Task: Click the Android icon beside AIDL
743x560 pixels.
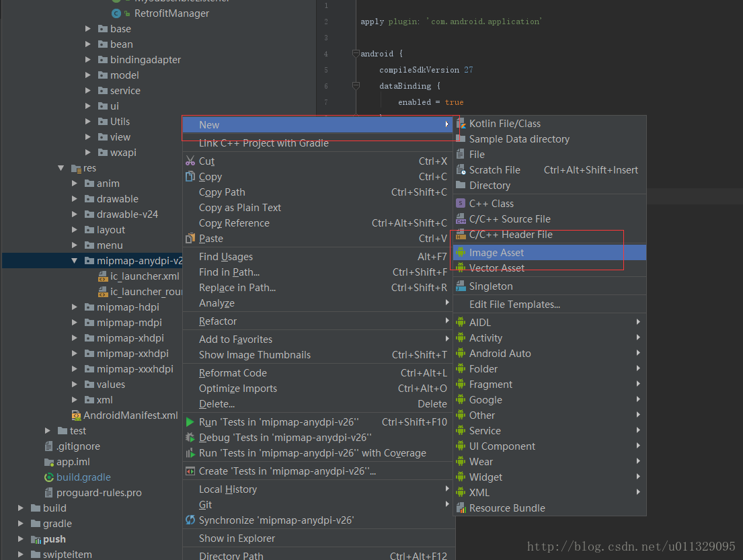Action: 461,323
